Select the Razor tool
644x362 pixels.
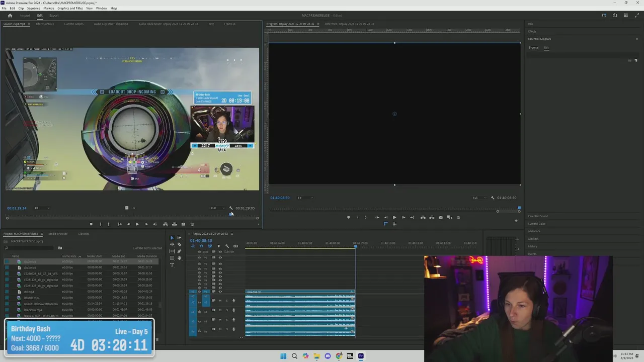click(x=179, y=244)
